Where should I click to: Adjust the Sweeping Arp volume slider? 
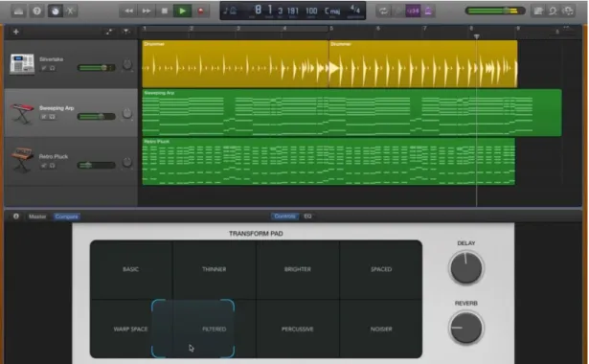point(96,117)
